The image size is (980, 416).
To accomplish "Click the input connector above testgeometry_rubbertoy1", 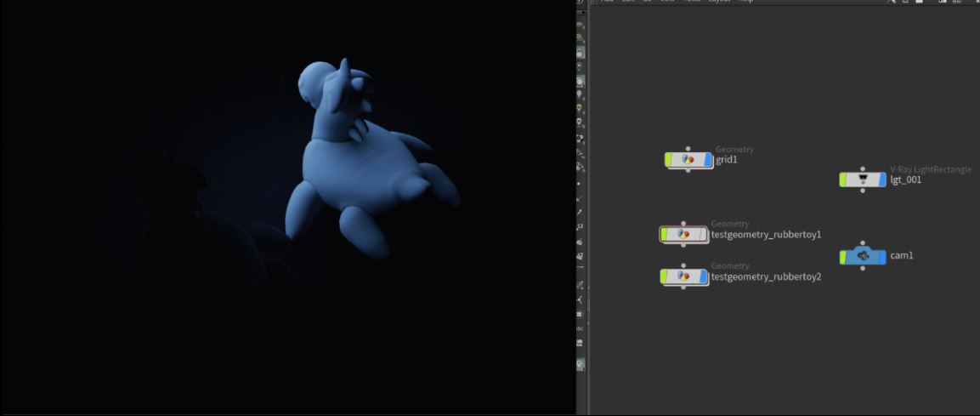I will coord(683,224).
